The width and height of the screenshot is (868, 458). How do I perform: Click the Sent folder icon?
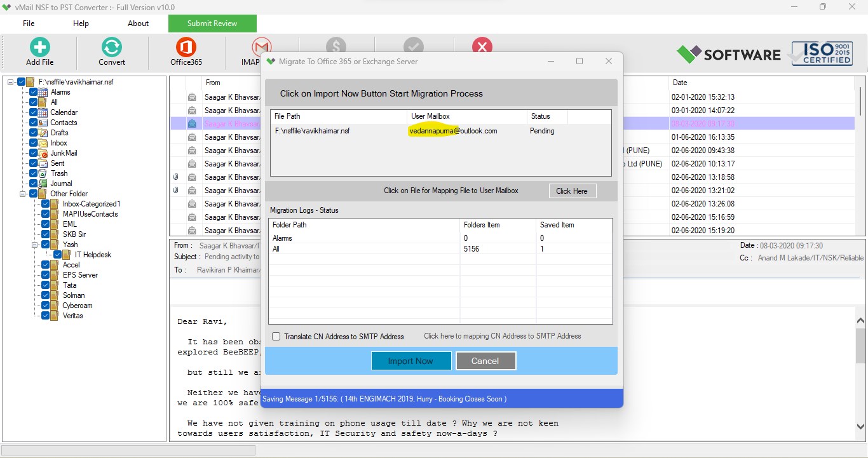pyautogui.click(x=43, y=163)
